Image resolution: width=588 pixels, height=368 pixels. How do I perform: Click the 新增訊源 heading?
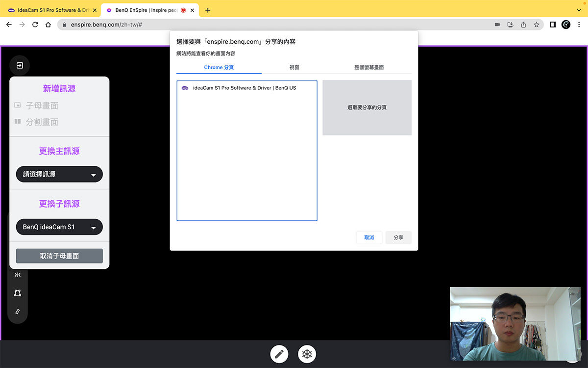coord(59,89)
